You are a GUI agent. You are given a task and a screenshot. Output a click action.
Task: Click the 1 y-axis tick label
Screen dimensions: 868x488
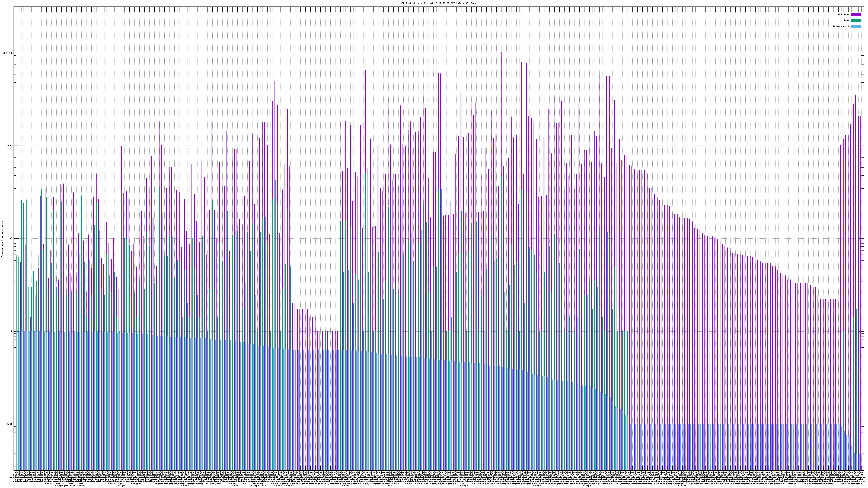pos(11,331)
